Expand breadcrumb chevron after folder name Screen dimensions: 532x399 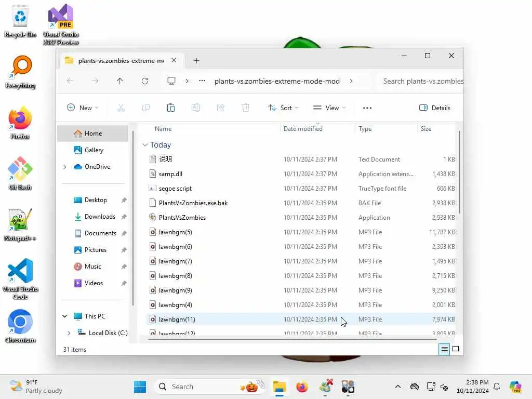point(351,81)
